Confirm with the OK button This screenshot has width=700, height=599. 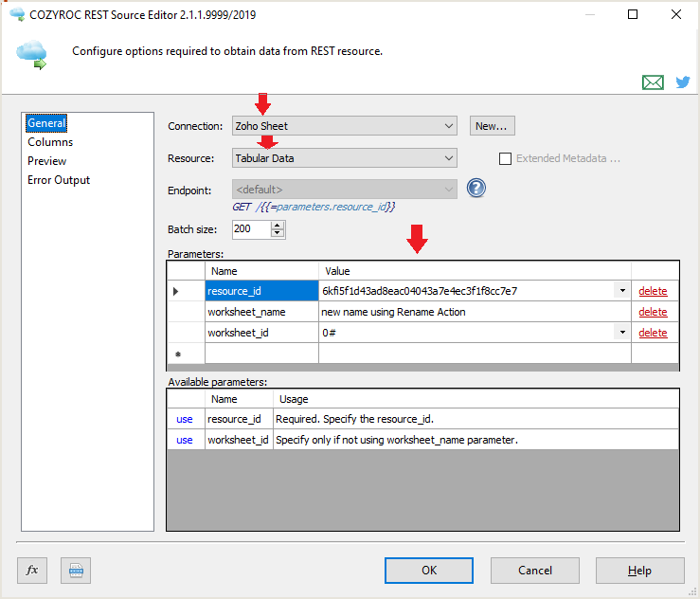click(429, 571)
